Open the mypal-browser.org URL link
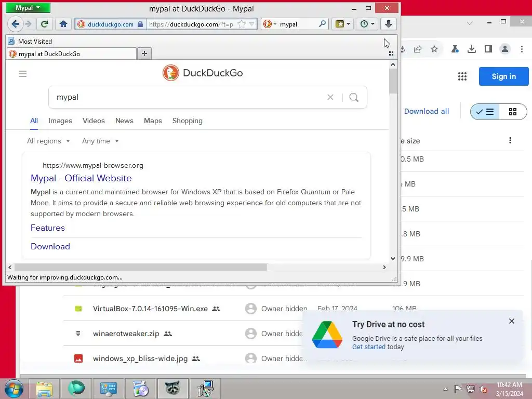 coord(92,166)
